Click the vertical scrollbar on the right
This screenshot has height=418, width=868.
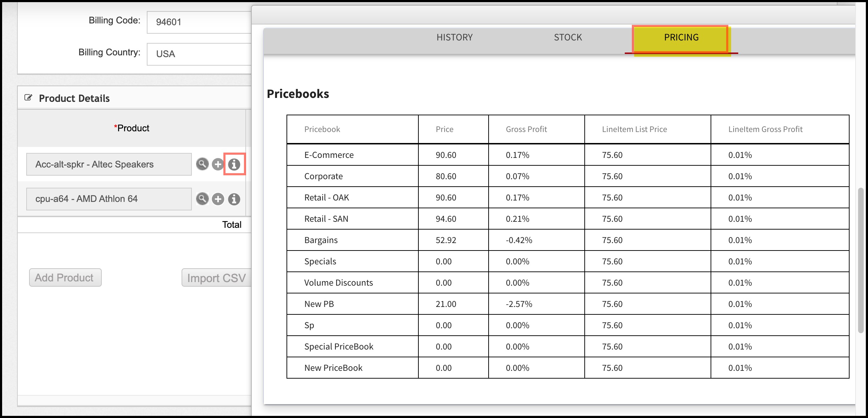tap(861, 260)
